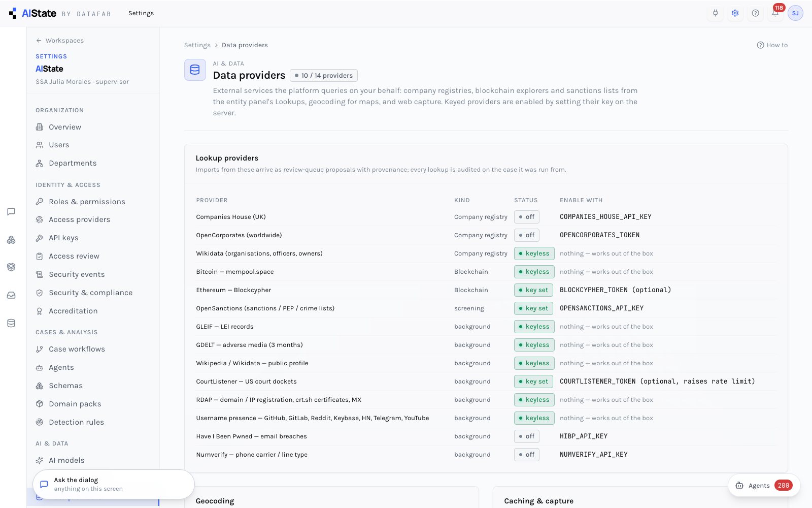Click the off status for Companies House

(527, 217)
